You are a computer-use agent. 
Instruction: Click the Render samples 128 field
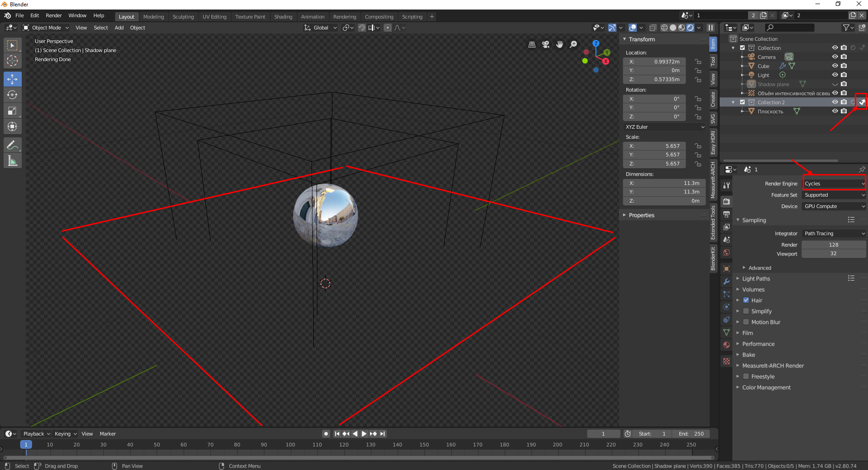[834, 245]
